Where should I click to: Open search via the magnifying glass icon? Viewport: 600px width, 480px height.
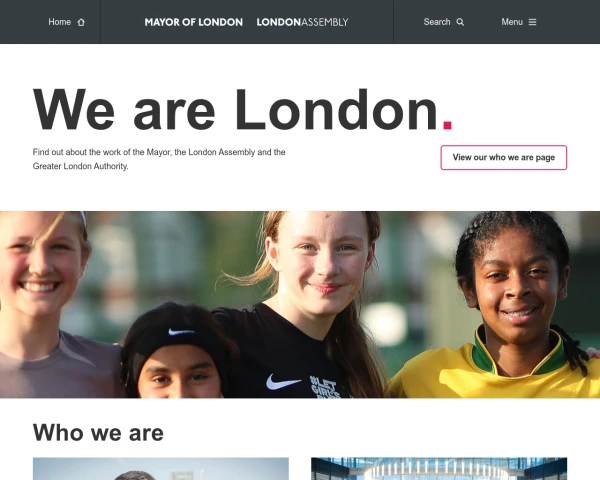(460, 22)
